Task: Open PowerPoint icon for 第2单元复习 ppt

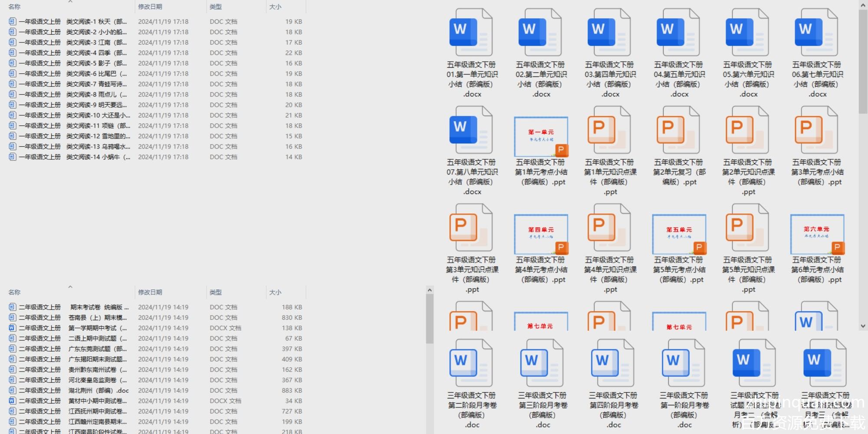Action: pos(678,130)
